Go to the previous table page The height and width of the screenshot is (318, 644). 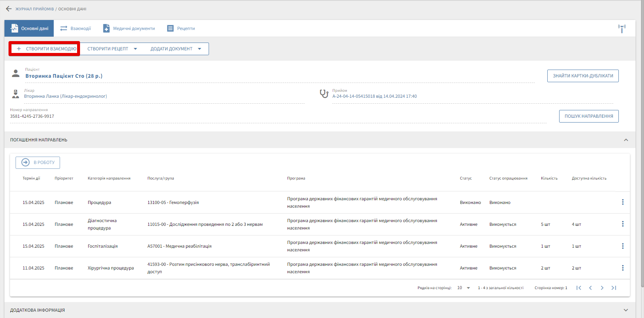click(590, 288)
